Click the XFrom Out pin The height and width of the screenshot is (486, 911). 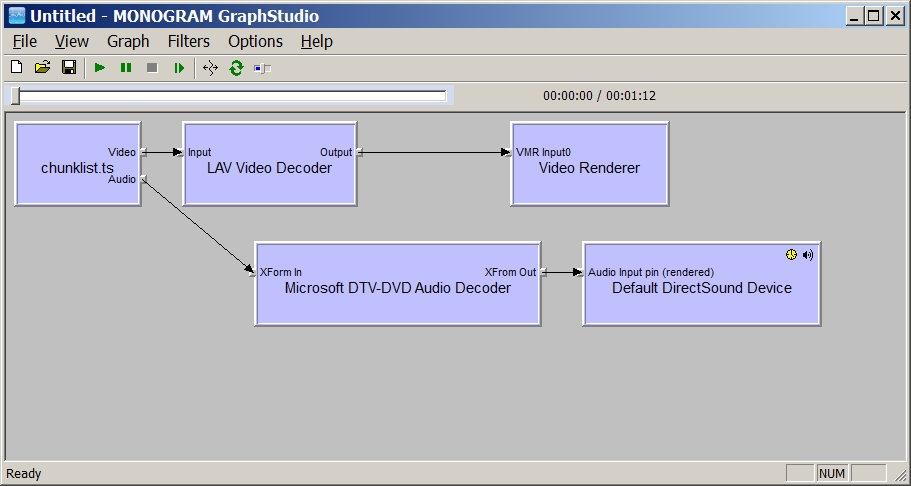click(543, 272)
